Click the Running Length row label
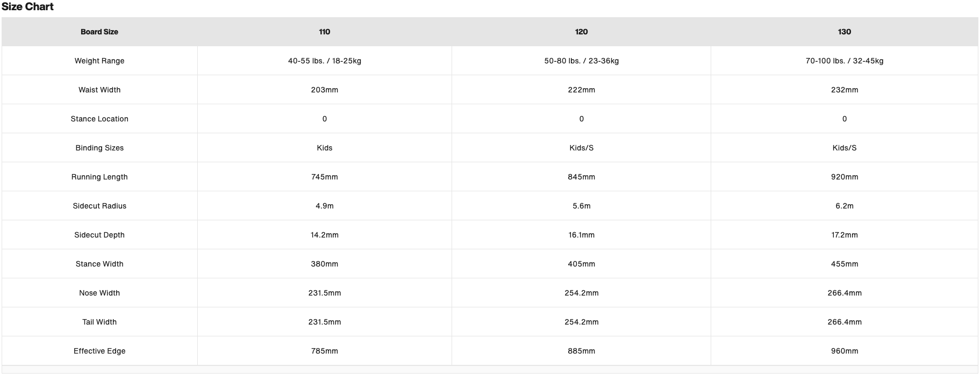 point(99,177)
